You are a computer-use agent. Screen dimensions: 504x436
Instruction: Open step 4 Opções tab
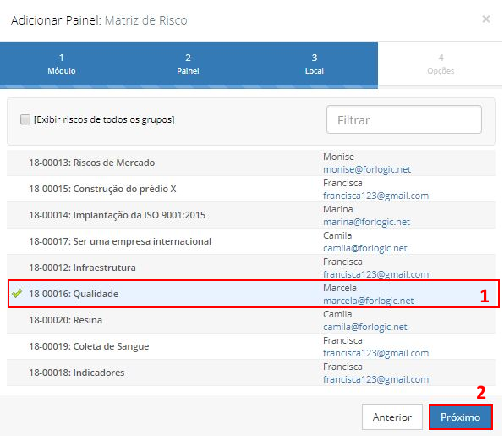coord(441,64)
